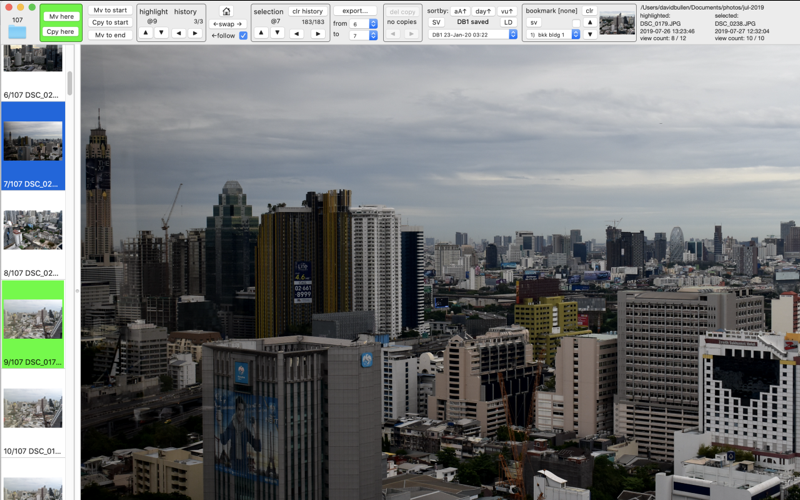This screenshot has width=800, height=500.
Task: Click the 'view count: 10 / 10' text
Action: pos(739,38)
